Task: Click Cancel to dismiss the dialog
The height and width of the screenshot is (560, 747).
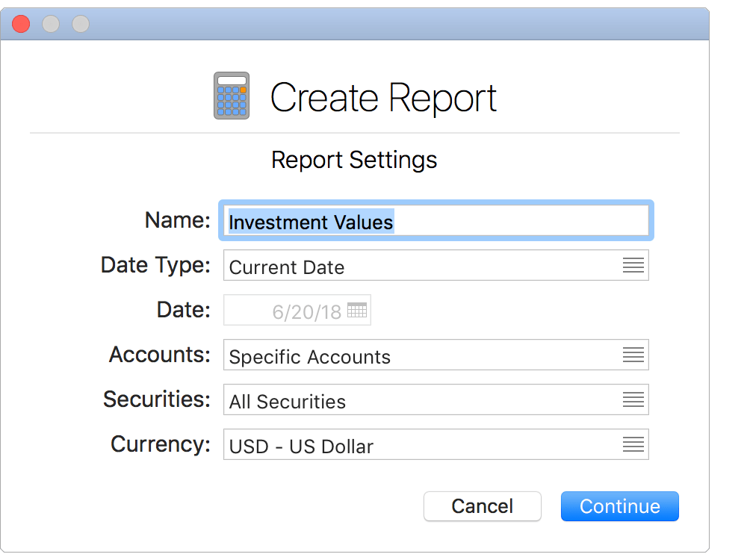Action: tap(482, 506)
